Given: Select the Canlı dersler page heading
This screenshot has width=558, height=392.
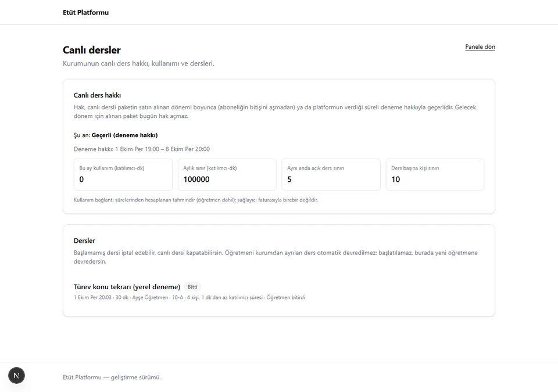Looking at the screenshot, I should pyautogui.click(x=92, y=50).
